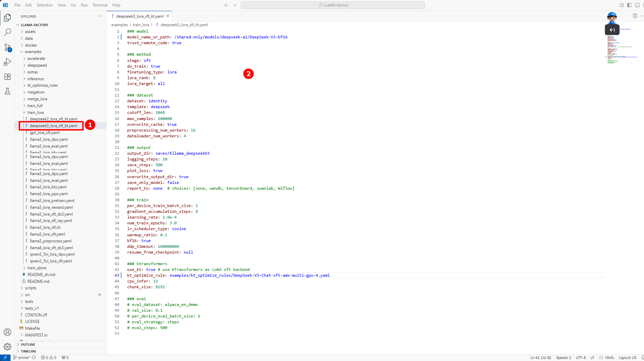Open the Search view in activity bar

coord(7,32)
